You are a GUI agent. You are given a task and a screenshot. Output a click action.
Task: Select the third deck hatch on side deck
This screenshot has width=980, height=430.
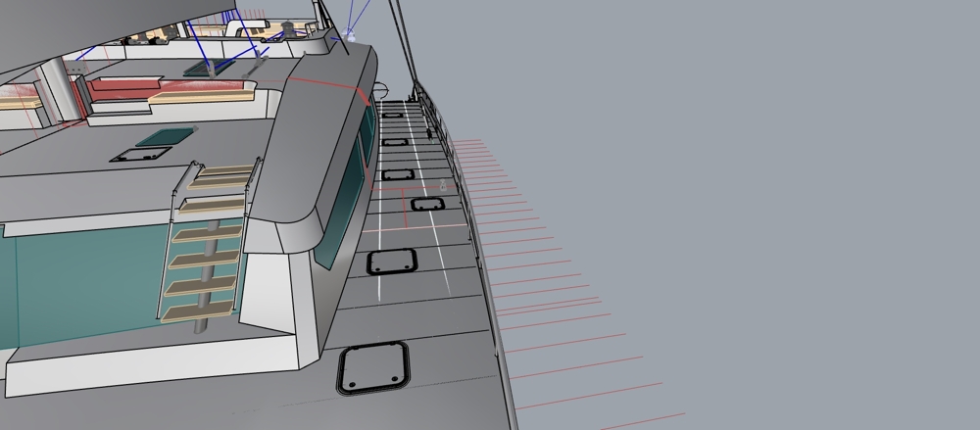coord(427,204)
